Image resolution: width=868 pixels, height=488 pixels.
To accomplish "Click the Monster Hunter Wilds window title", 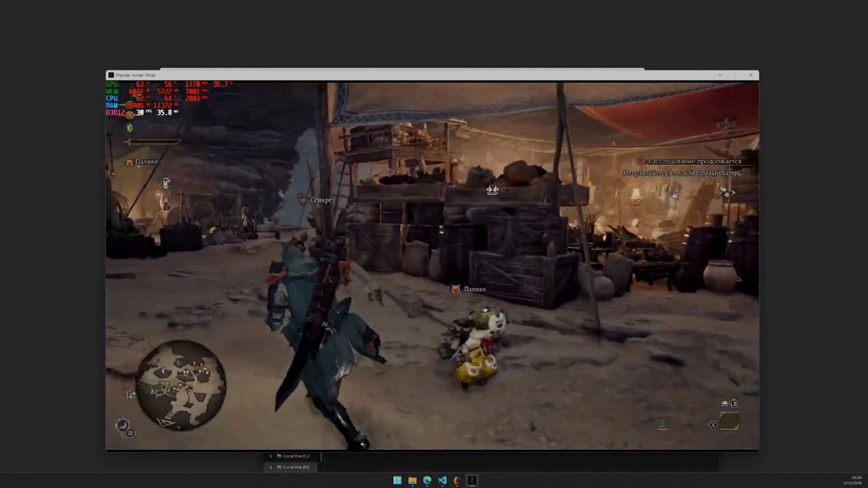I will (136, 75).
